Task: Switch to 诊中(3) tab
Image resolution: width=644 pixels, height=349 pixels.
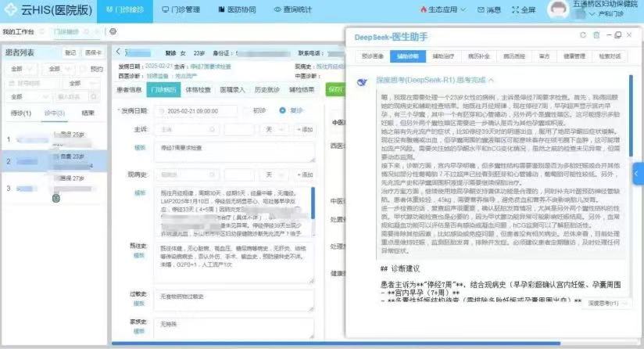Action: pyautogui.click(x=55, y=113)
